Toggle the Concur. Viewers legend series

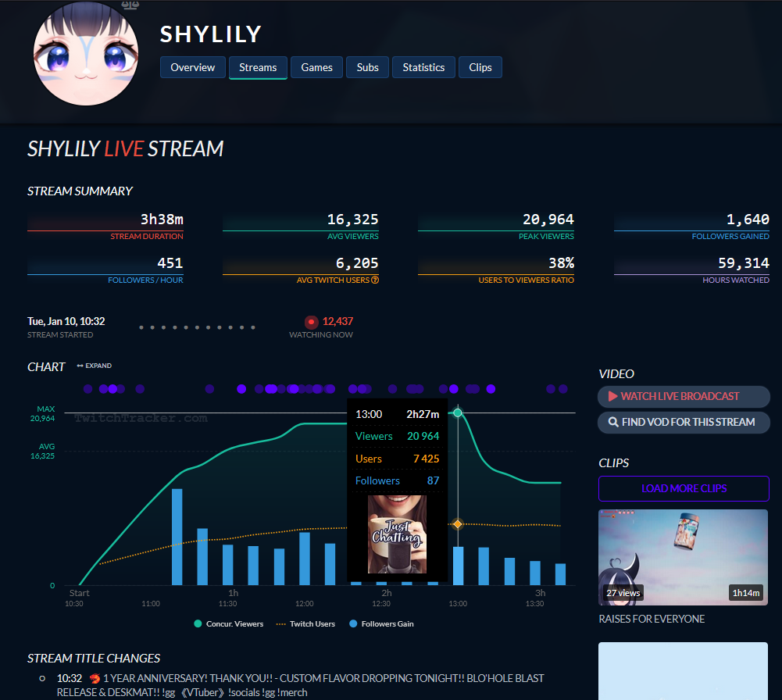(229, 623)
